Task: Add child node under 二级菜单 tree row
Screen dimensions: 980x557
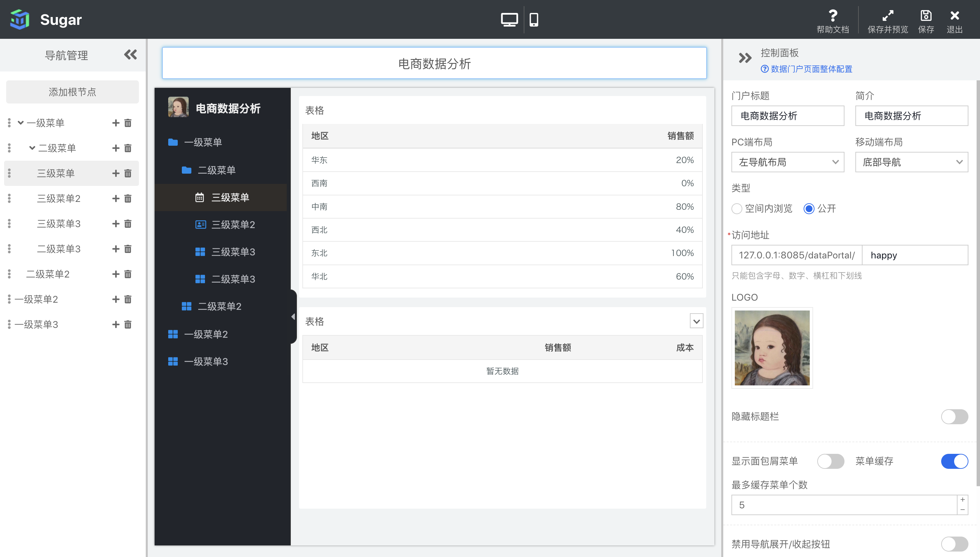Action: [x=115, y=148]
